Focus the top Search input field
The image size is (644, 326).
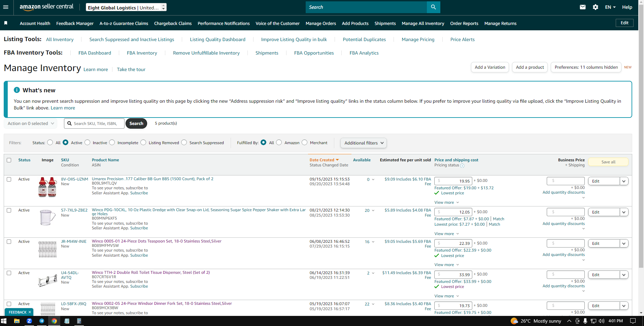coord(366,7)
